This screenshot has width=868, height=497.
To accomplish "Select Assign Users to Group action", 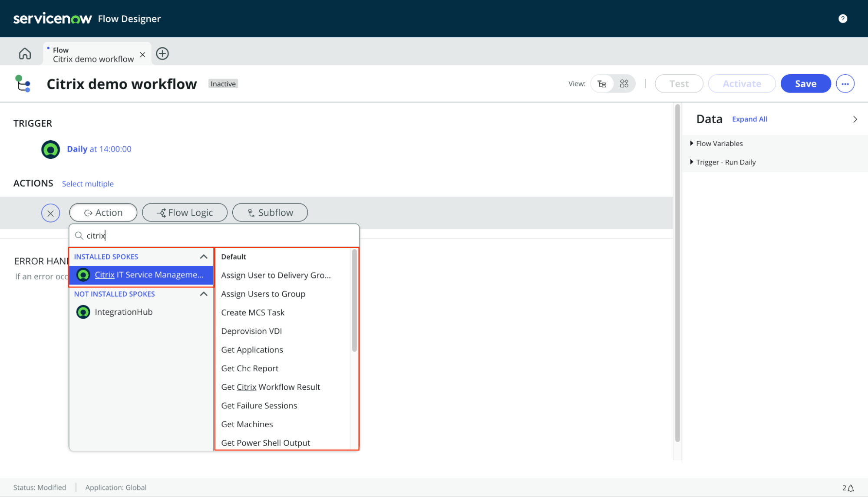I will pos(263,294).
